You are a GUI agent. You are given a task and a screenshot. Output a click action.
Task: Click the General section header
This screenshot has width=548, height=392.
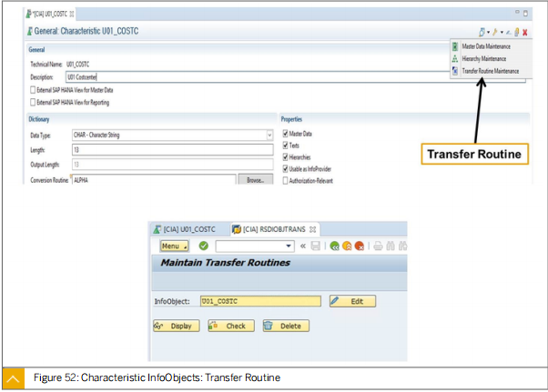click(x=36, y=49)
